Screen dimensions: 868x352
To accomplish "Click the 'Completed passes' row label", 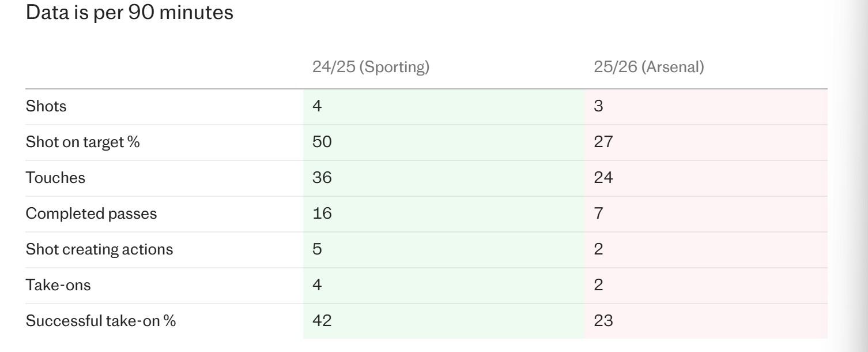I will pos(91,214).
